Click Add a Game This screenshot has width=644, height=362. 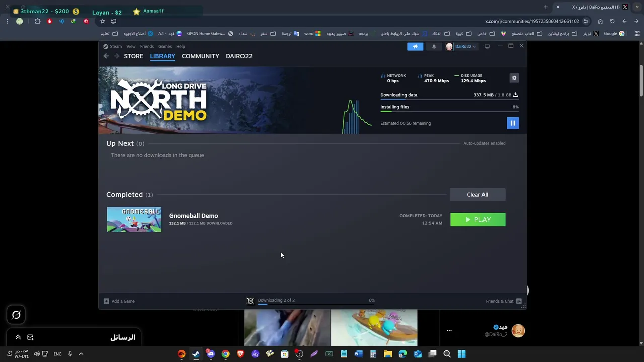coord(119,301)
